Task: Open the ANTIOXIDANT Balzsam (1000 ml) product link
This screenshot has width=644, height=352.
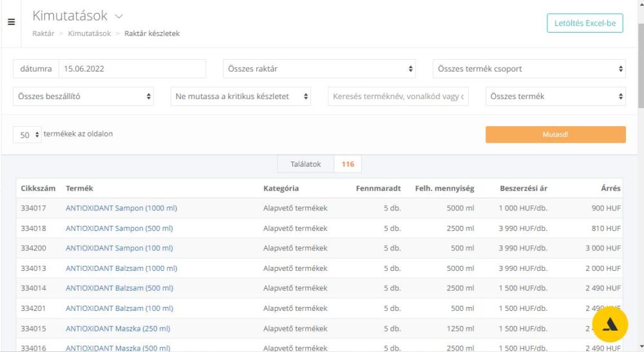Action: coord(121,268)
